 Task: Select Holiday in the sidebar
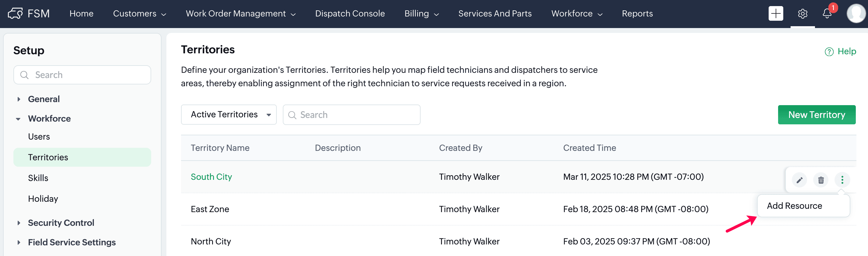tap(43, 199)
